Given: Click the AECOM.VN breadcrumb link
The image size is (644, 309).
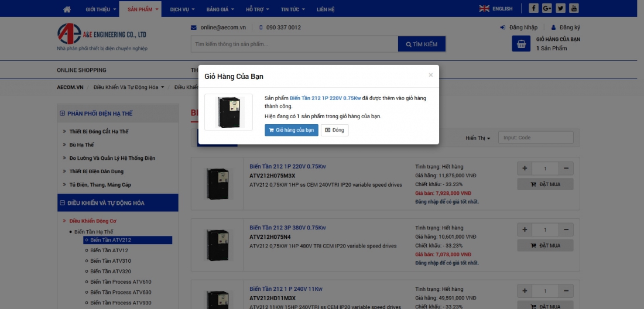Looking at the screenshot, I should (70, 87).
